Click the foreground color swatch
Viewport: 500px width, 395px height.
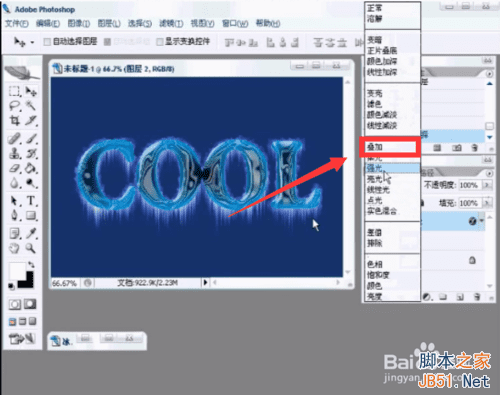click(x=17, y=271)
